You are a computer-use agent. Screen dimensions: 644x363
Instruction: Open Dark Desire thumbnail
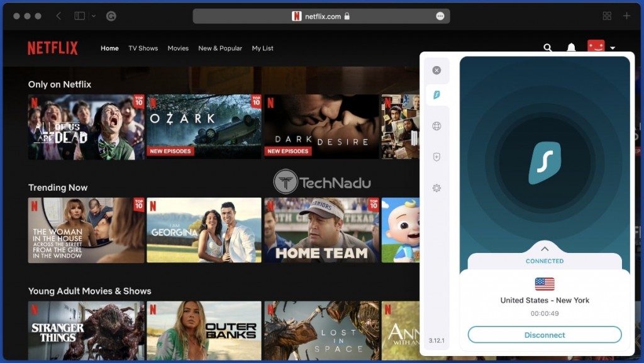click(321, 127)
